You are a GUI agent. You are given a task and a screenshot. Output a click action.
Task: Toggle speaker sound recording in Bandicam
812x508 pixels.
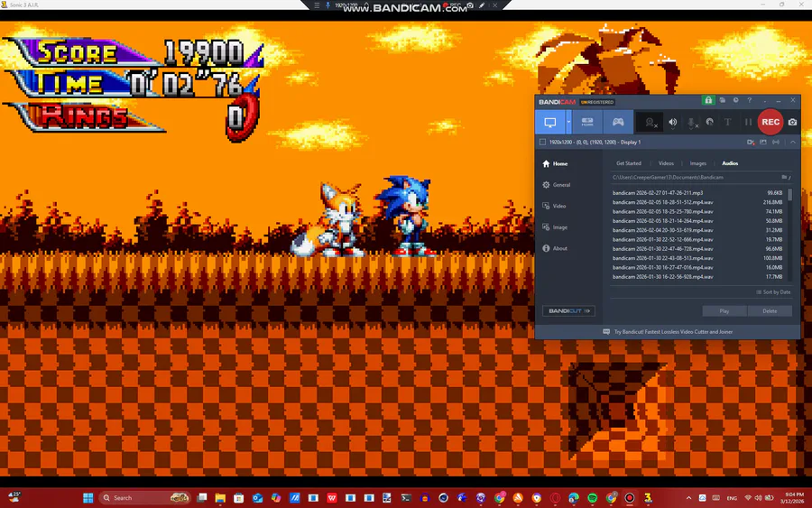pyautogui.click(x=673, y=122)
